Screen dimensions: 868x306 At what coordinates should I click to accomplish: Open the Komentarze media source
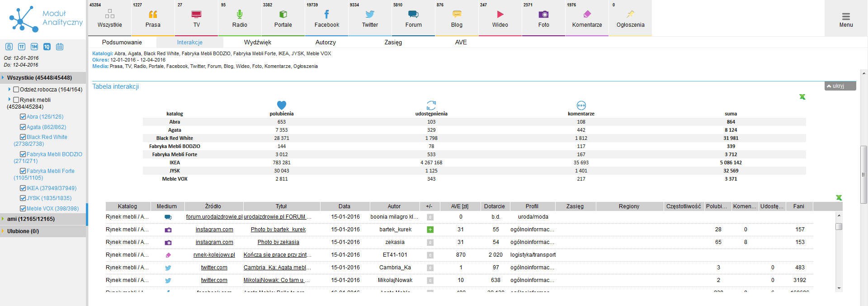587,18
